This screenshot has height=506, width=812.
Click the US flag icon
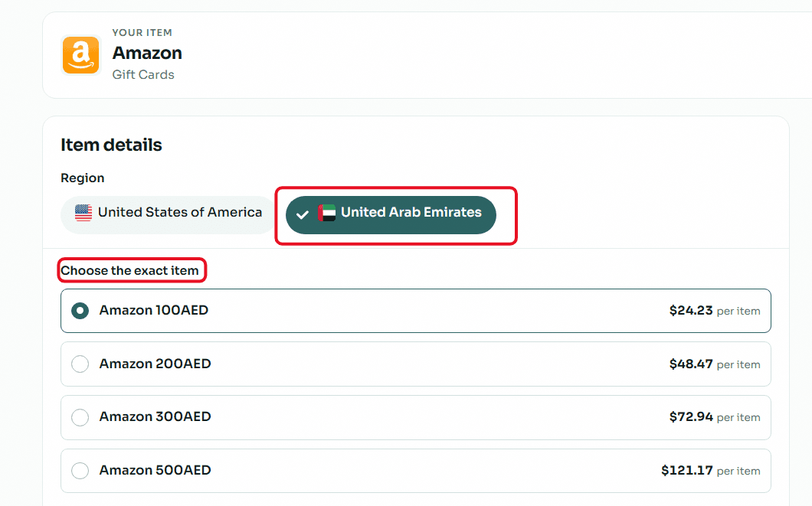click(x=83, y=213)
